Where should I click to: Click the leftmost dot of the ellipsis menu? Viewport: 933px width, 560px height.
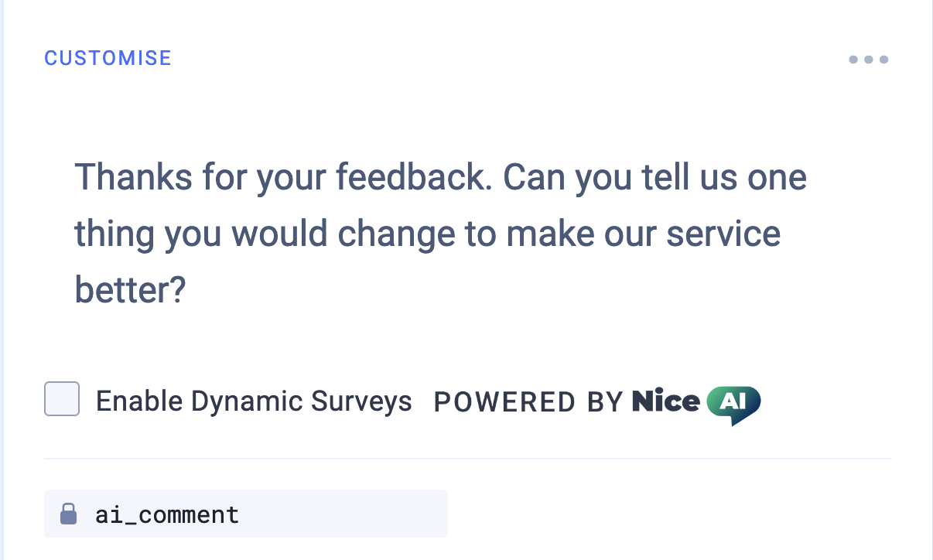click(853, 60)
